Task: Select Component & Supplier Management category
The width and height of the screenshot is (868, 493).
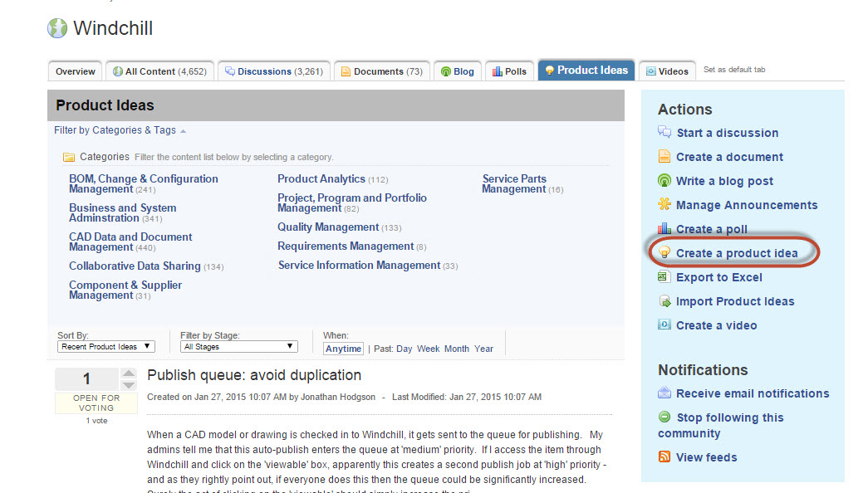Action: pyautogui.click(x=125, y=290)
